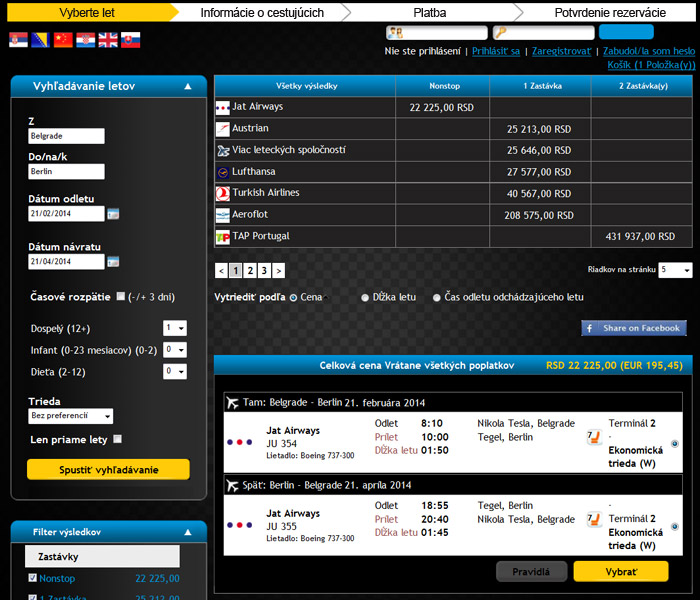
Task: Click the Jat Airways dots logo for JU 355
Action: click(x=240, y=525)
